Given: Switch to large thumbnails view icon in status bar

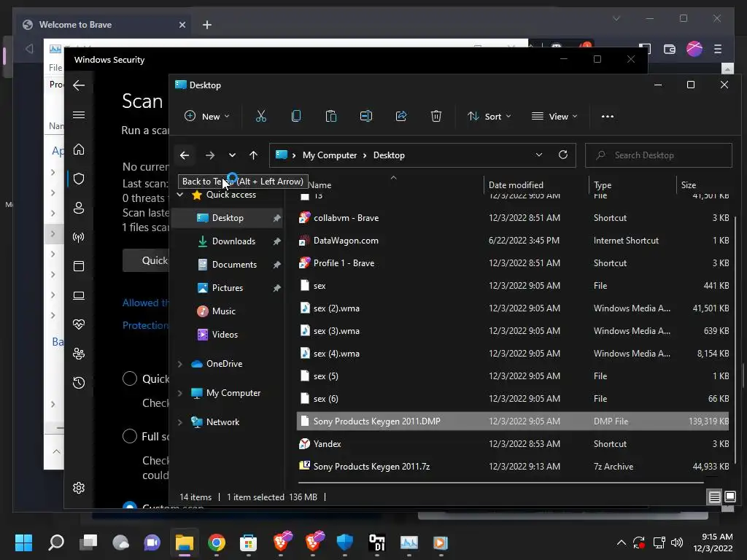Looking at the screenshot, I should click(729, 497).
